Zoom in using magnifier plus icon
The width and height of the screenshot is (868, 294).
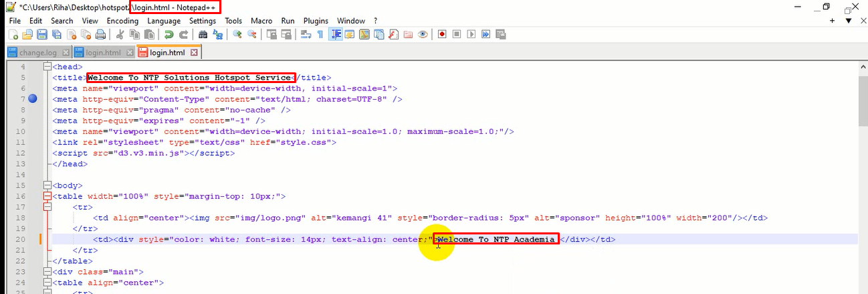coord(237,33)
